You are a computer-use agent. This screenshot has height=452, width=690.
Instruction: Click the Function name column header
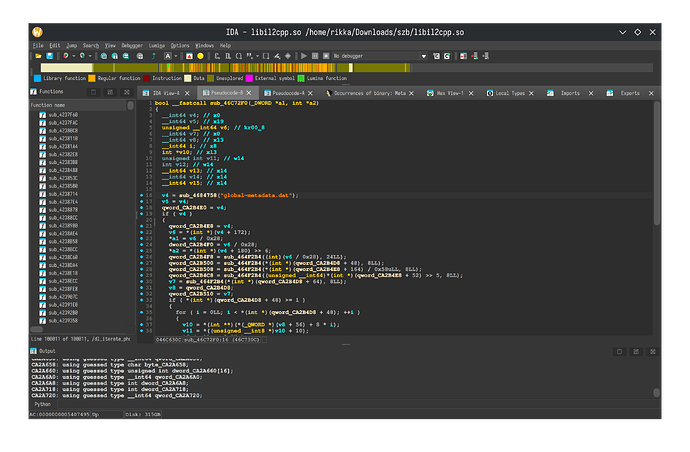77,105
